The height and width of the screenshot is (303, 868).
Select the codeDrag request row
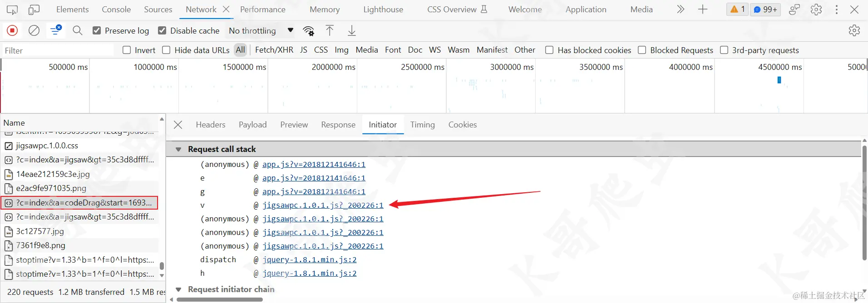[79, 203]
